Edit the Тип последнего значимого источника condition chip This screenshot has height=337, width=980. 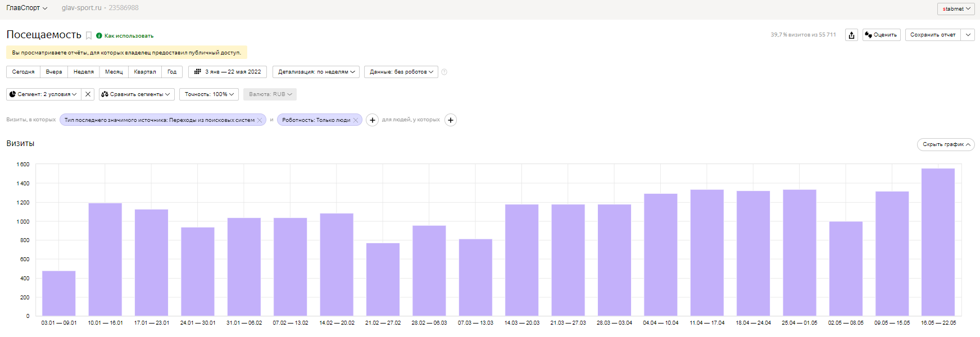pos(159,120)
